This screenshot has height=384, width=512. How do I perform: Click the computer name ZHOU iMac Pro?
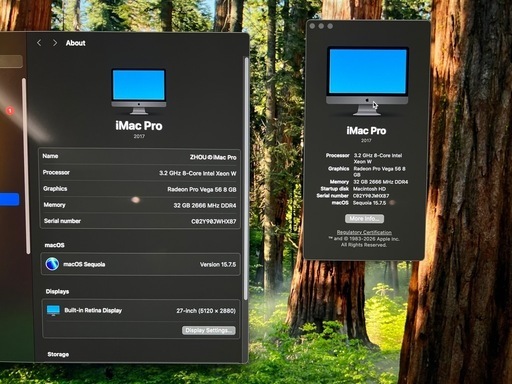(213, 157)
